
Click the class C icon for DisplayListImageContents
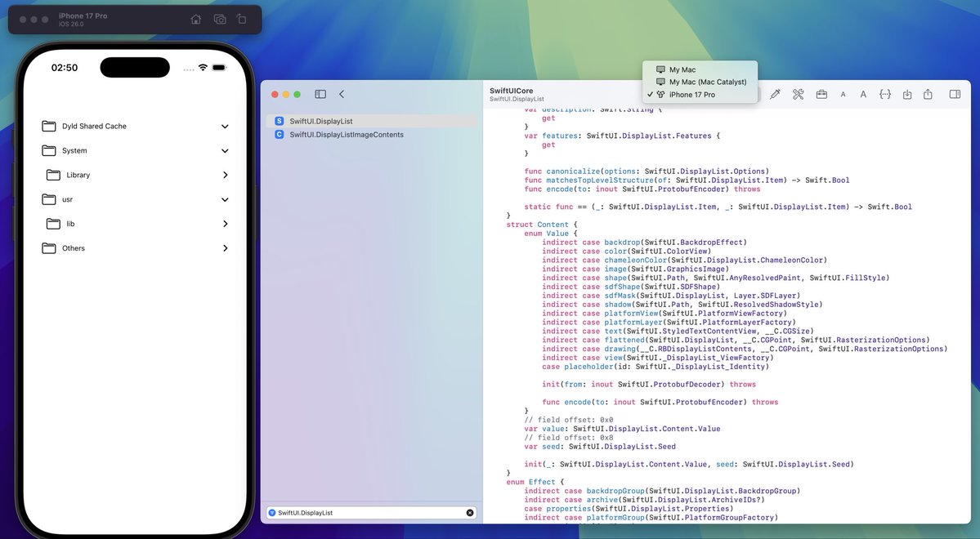(x=280, y=134)
